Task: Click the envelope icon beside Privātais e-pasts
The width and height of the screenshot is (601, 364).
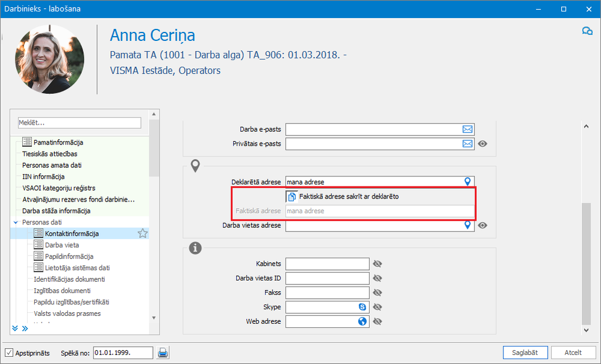Action: pos(467,144)
